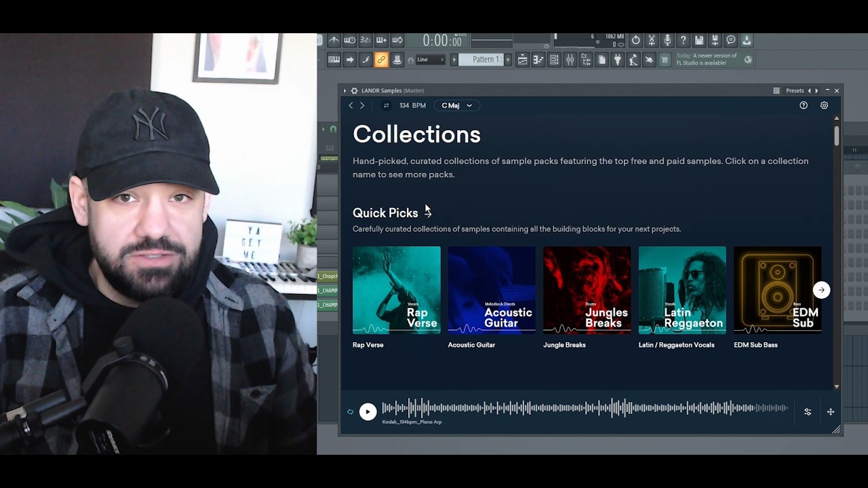
Task: Open the help question mark in FL toolbar
Action: (683, 40)
